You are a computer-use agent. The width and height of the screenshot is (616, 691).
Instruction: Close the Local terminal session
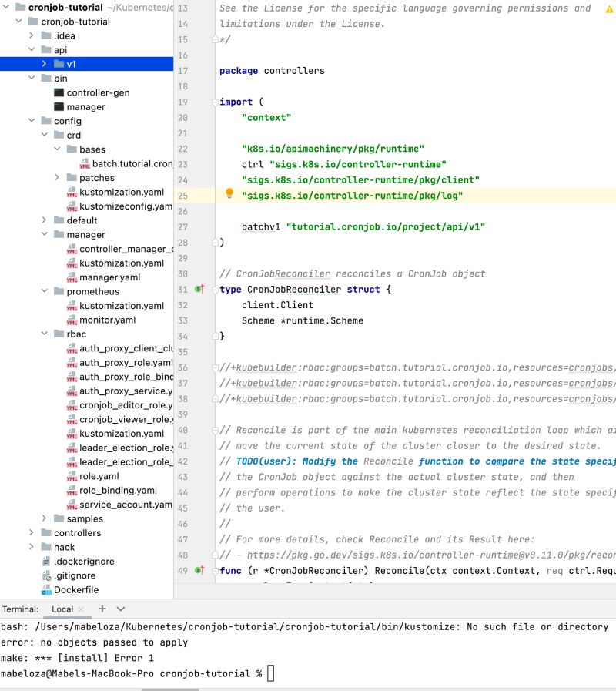81,609
